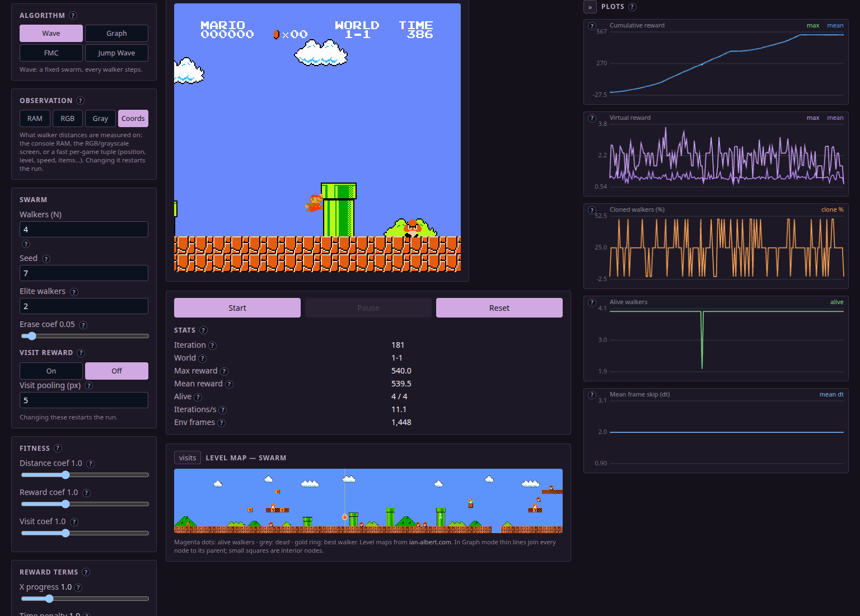The width and height of the screenshot is (860, 616).
Task: Click the max legend on Cumulative reward
Action: click(813, 26)
